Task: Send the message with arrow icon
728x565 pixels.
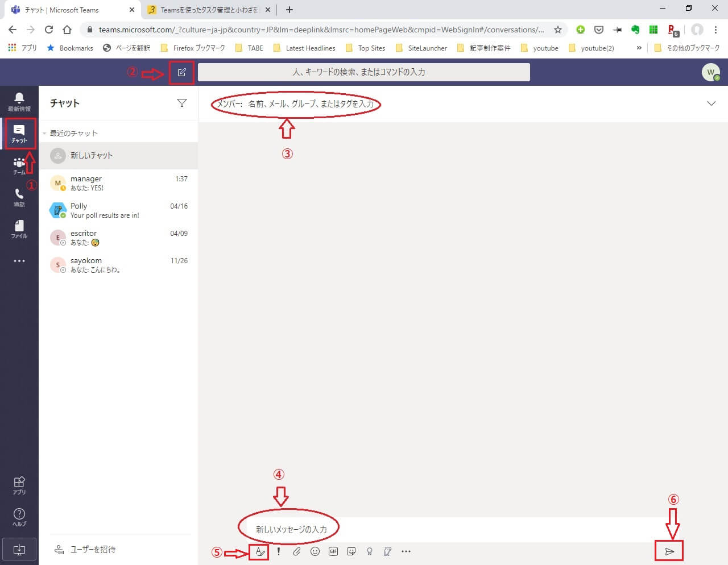Action: (x=669, y=551)
